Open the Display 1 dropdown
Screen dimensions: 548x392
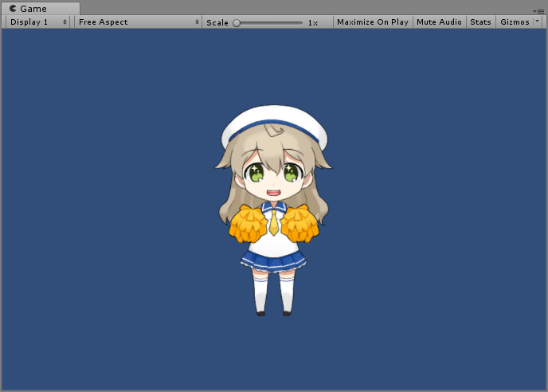pos(37,22)
